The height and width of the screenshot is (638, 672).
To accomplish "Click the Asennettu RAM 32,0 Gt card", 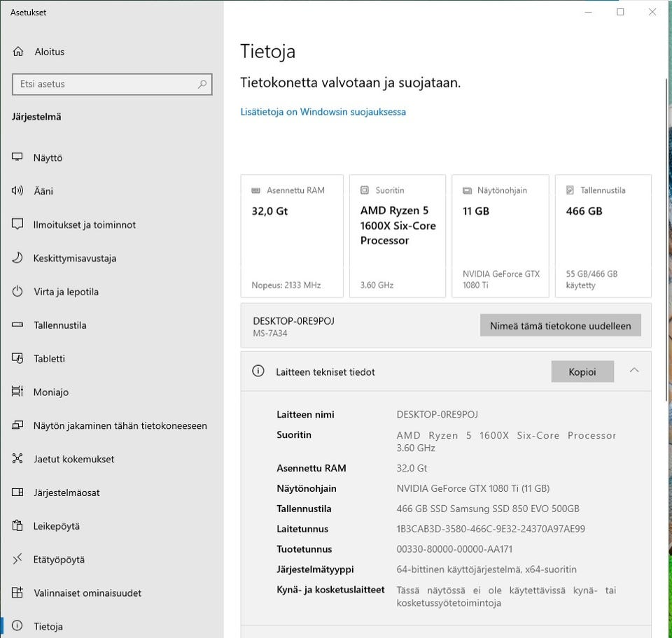I will click(292, 236).
